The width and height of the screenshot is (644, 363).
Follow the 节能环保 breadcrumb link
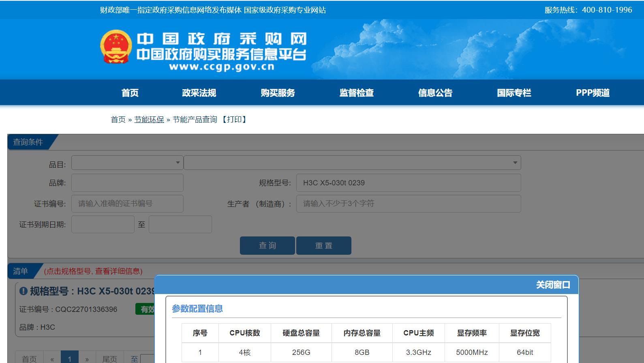(149, 120)
